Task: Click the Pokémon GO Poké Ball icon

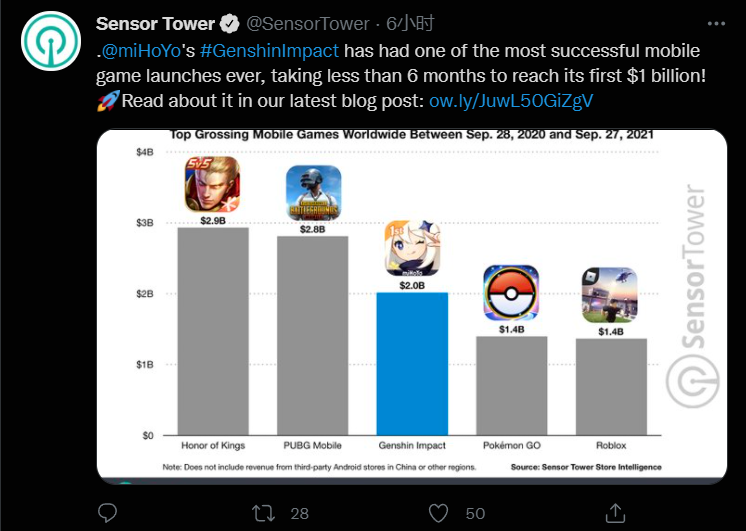Action: point(511,293)
